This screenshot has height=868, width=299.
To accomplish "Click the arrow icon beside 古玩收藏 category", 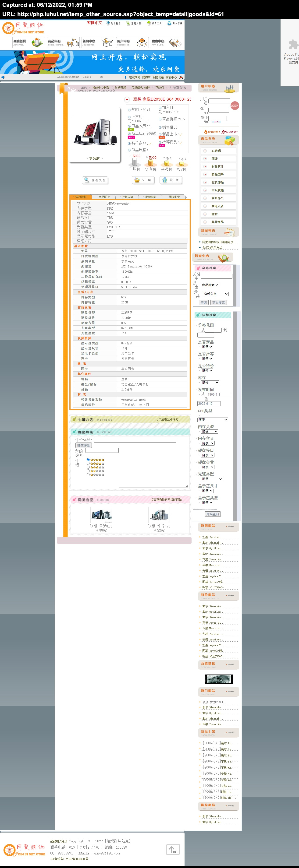I will (x=205, y=190).
